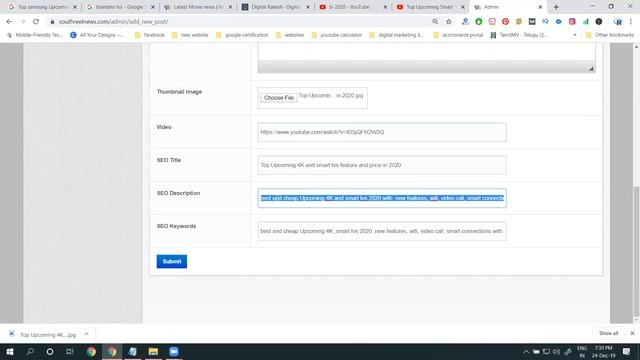Click into the Video URL field
Image resolution: width=640 pixels, height=360 pixels.
click(382, 132)
